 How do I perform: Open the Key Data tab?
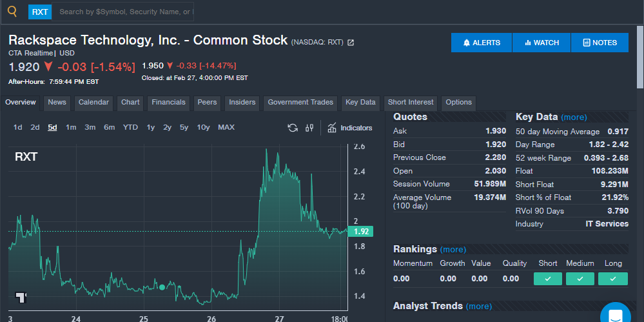point(360,103)
